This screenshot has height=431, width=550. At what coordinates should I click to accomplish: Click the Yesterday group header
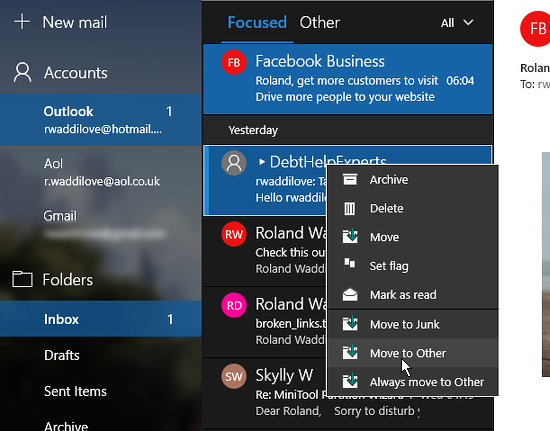[x=253, y=130]
